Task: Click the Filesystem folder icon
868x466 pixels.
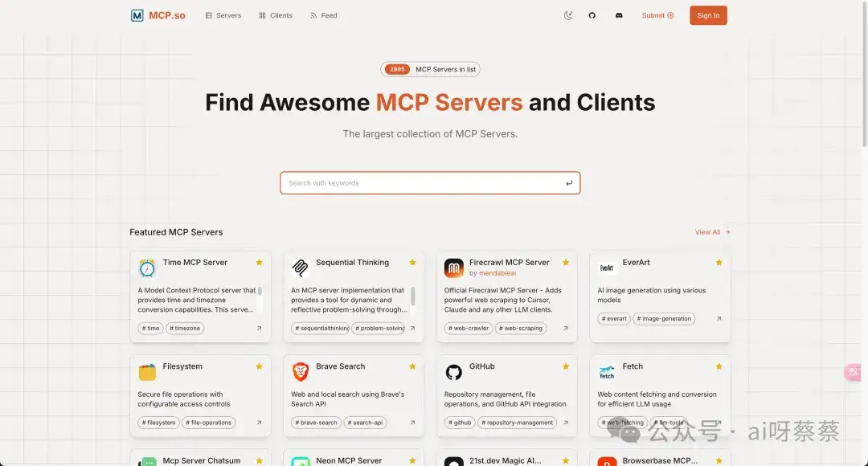Action: tap(147, 372)
